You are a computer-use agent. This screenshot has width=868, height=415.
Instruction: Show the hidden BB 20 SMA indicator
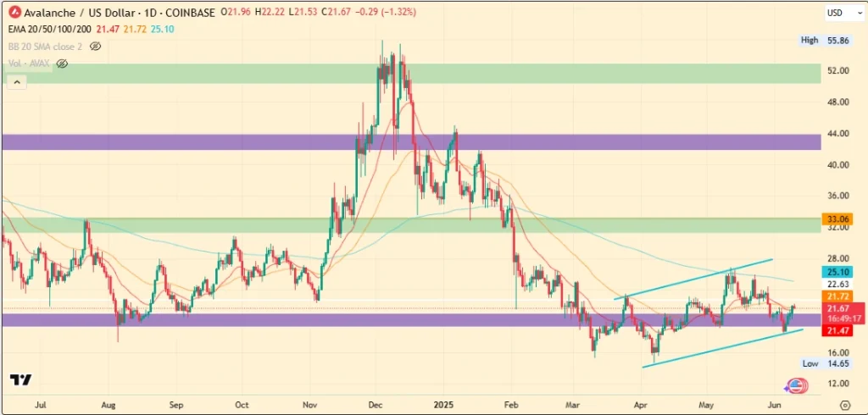[x=95, y=47]
